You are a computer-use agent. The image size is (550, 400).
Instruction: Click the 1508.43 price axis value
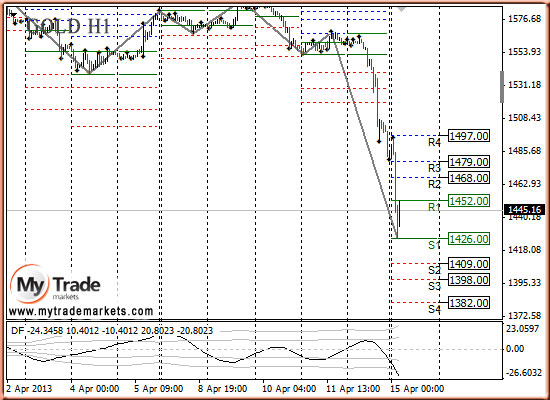[525, 118]
